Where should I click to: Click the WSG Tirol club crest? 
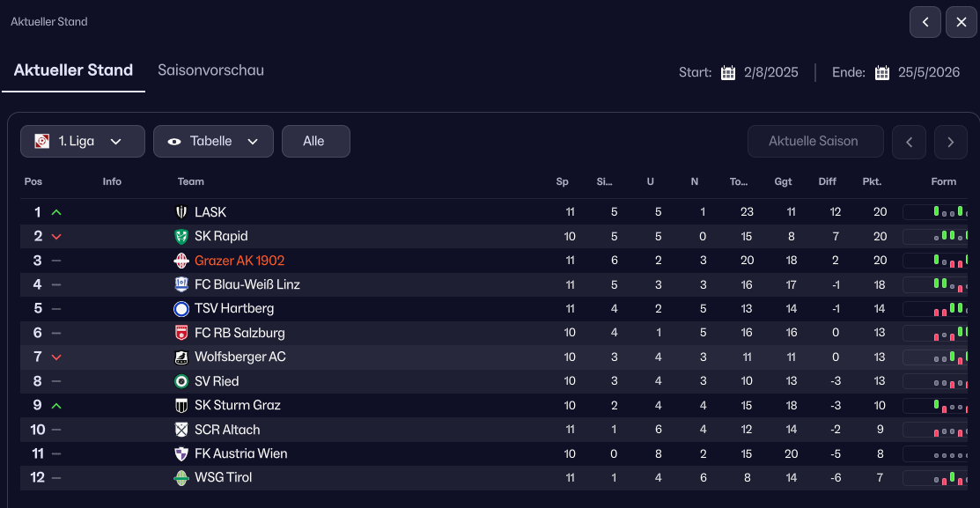point(181,477)
